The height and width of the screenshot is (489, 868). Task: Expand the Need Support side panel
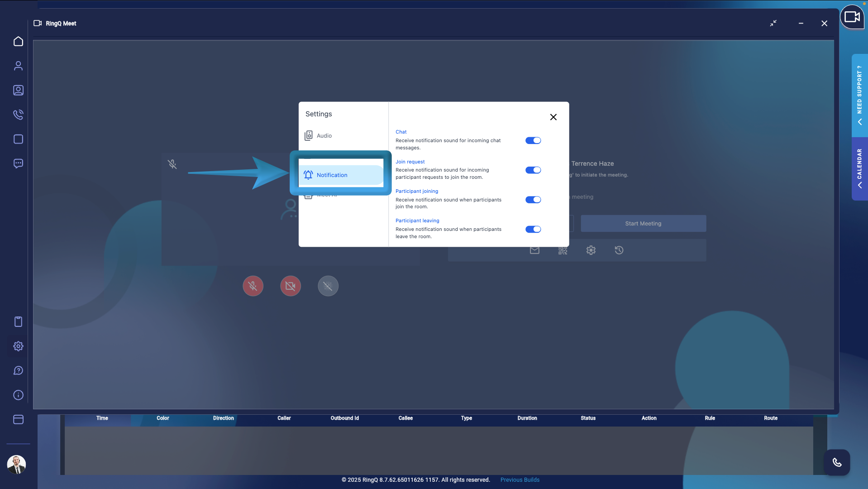tap(859, 96)
